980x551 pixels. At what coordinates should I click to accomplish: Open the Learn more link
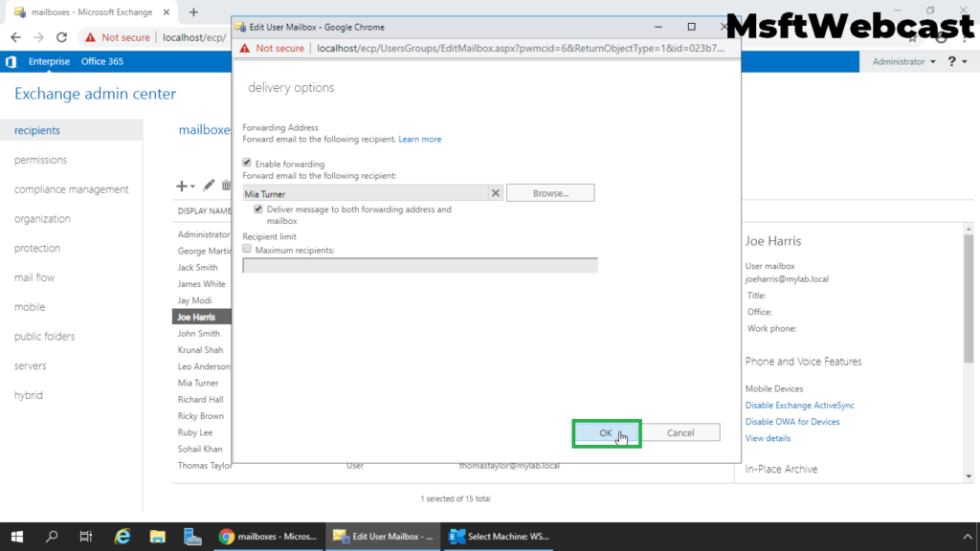click(420, 140)
